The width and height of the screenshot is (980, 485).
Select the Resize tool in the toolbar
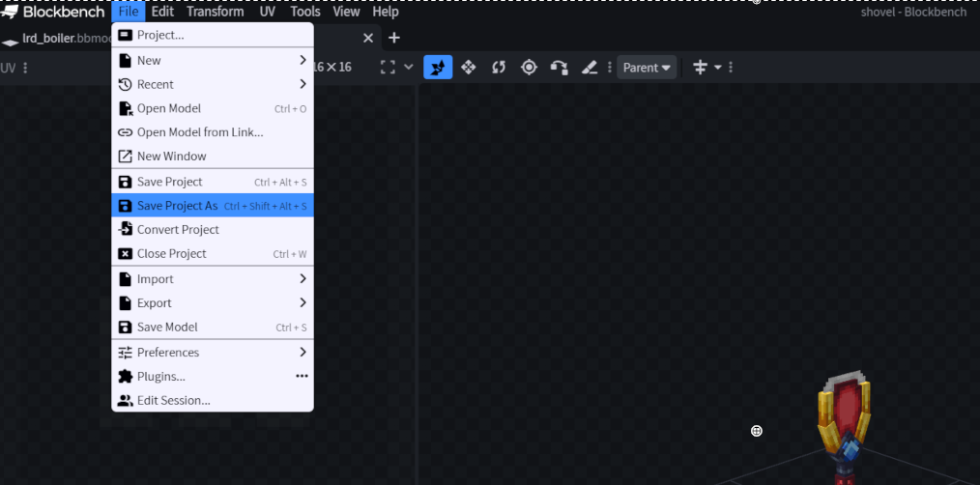[x=468, y=68]
